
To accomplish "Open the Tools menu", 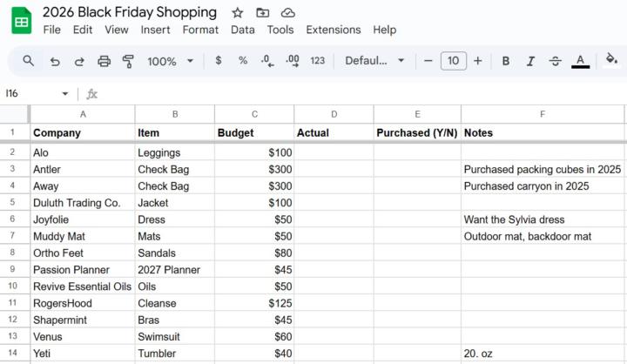I will click(x=280, y=30).
